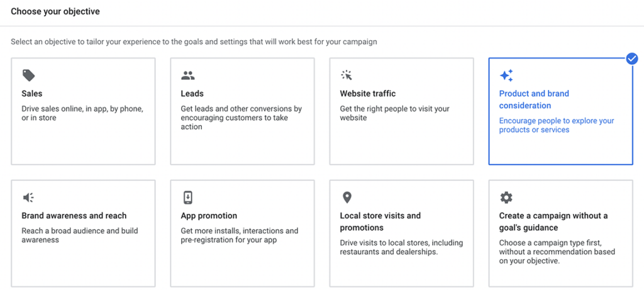Pick Local store visits and promotions title
644x290 pixels.
[x=380, y=221]
